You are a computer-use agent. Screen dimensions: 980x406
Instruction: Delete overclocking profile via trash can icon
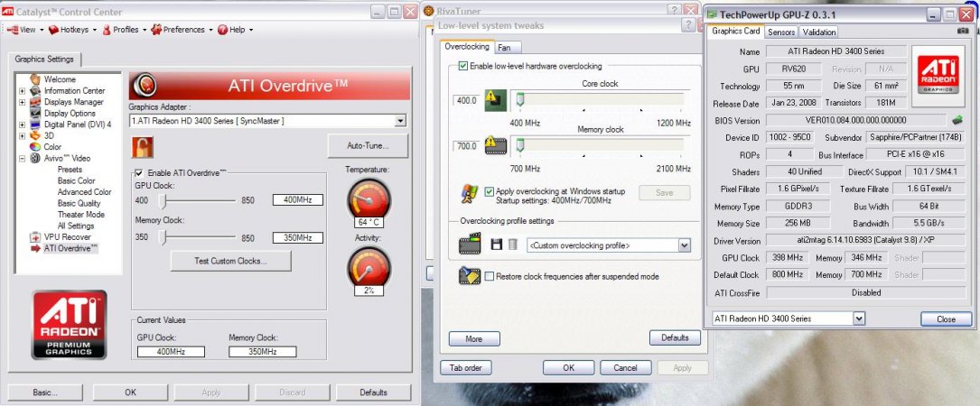[512, 245]
